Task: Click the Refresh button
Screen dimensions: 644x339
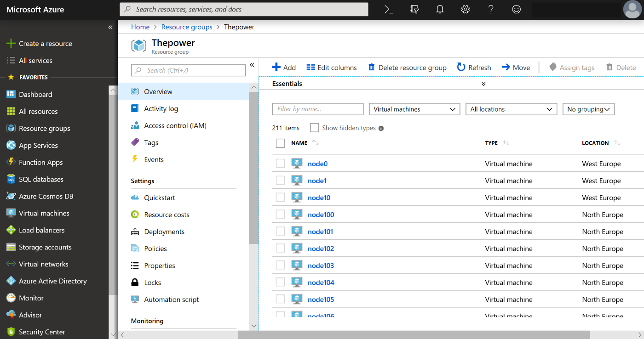Action: (474, 68)
